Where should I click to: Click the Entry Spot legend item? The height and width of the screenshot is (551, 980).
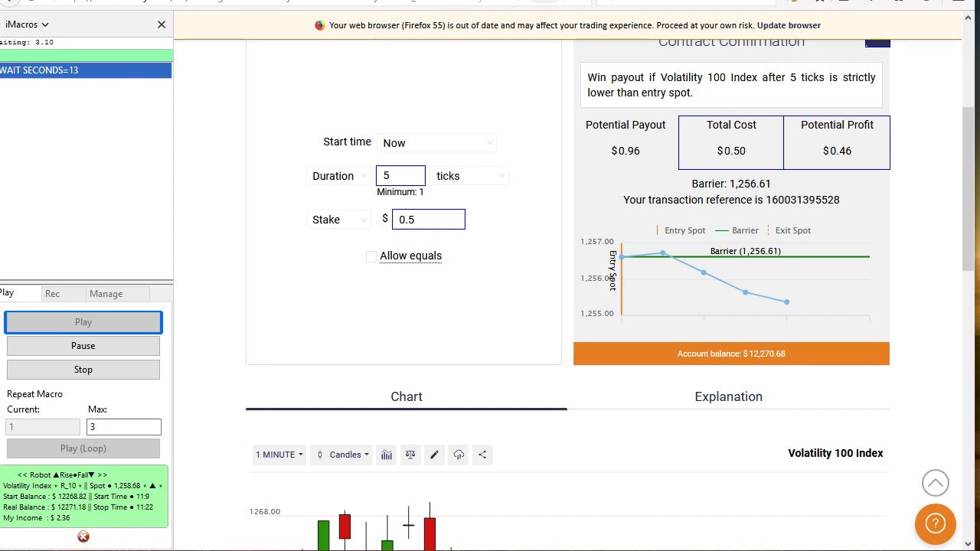[681, 230]
